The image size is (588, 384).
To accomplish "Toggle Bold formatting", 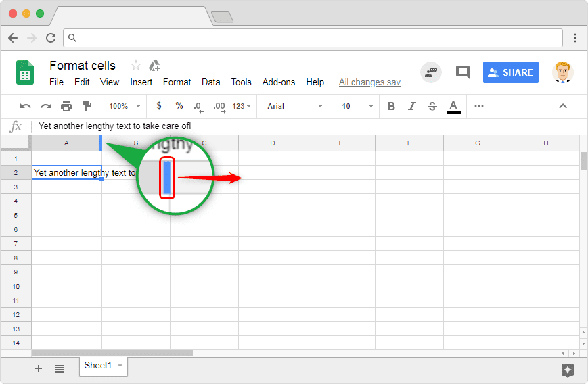I will click(391, 106).
